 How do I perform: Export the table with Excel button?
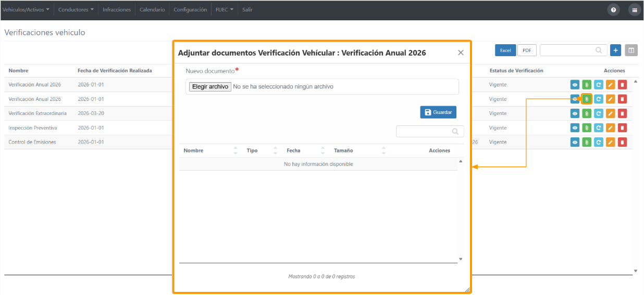pyautogui.click(x=505, y=50)
